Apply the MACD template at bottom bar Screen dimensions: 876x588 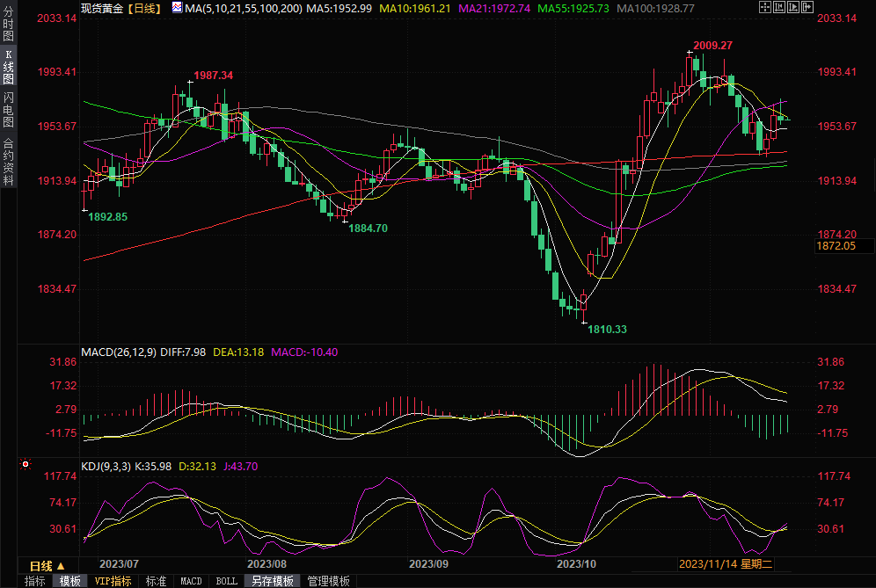point(191,581)
